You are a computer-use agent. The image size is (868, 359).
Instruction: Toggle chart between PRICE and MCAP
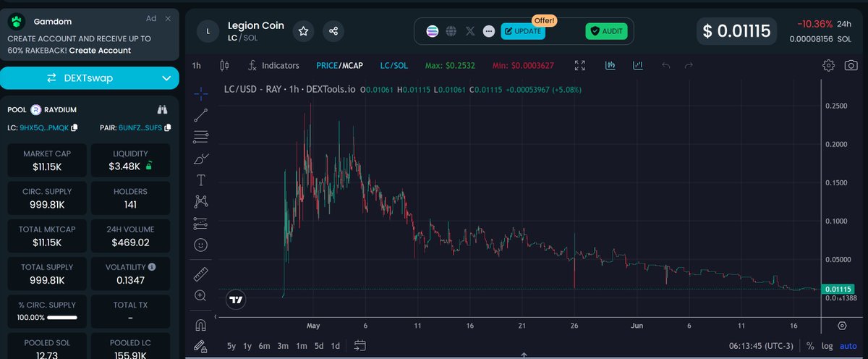[339, 65]
